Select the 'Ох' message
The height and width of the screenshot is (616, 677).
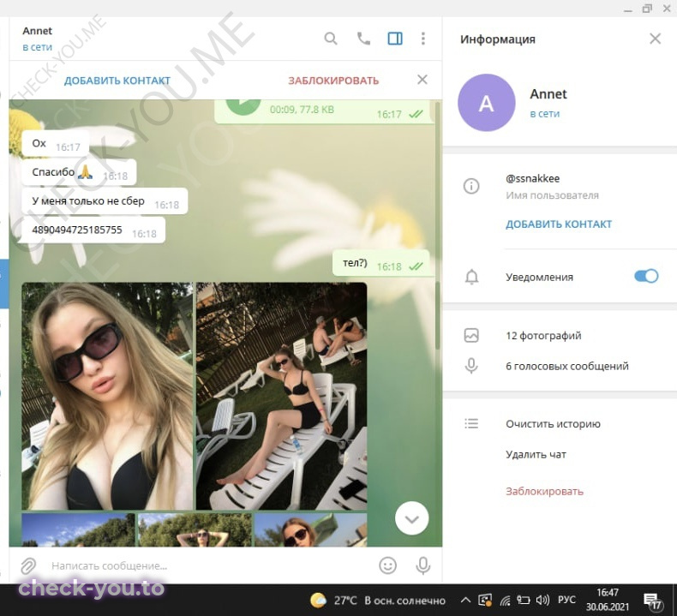(x=55, y=144)
